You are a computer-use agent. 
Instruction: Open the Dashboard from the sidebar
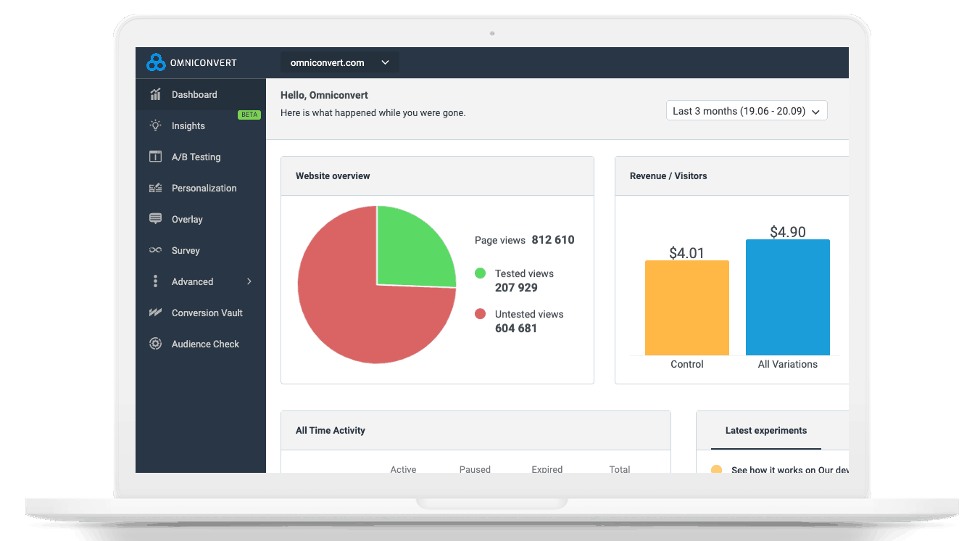pyautogui.click(x=194, y=94)
